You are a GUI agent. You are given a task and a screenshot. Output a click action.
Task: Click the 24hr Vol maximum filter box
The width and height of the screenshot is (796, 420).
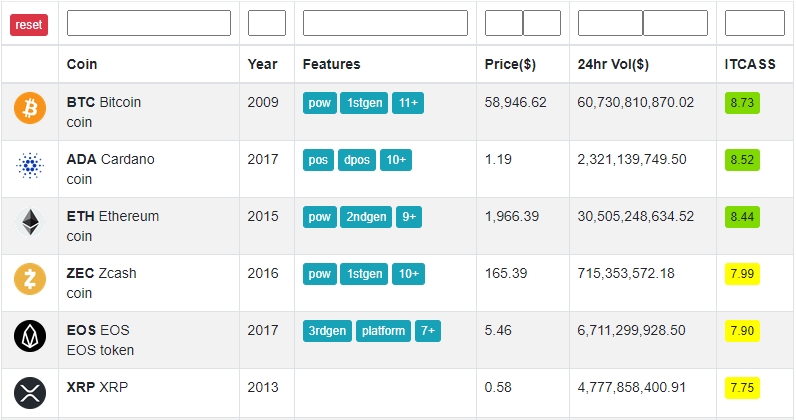675,23
